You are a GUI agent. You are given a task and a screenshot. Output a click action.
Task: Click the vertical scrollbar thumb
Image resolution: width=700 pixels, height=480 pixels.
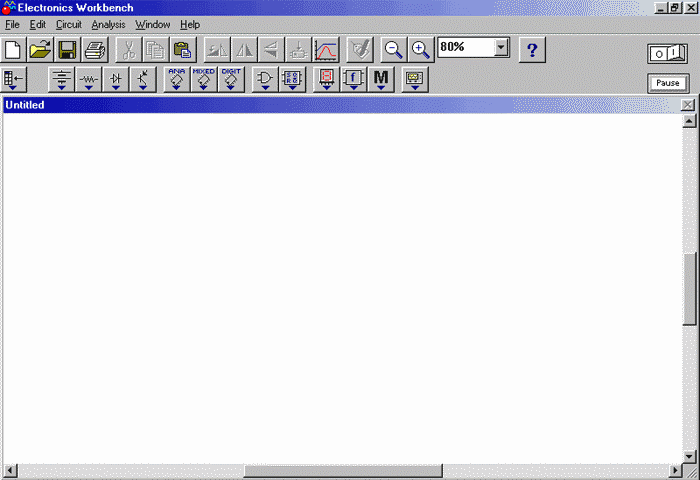tap(690, 289)
